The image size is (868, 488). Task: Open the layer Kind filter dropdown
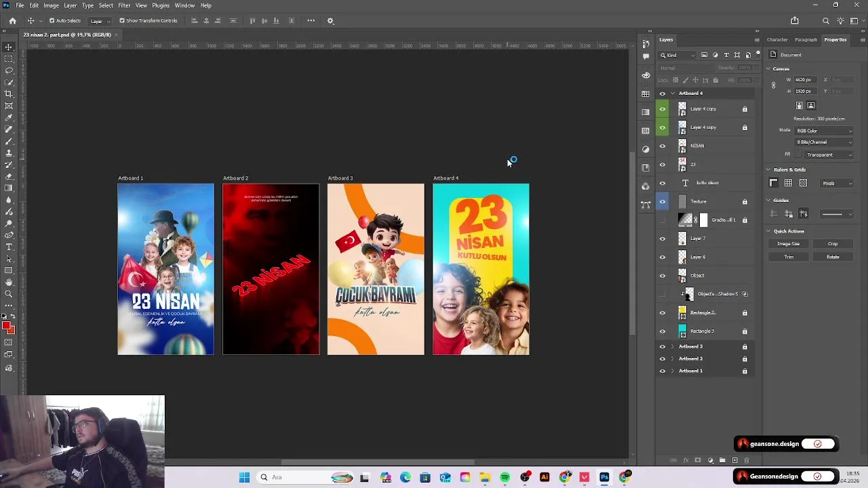(678, 55)
